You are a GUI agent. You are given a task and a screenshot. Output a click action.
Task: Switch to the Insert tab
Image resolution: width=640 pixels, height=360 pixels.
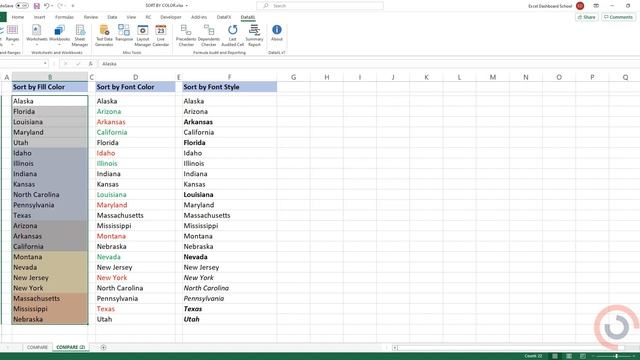(40, 17)
